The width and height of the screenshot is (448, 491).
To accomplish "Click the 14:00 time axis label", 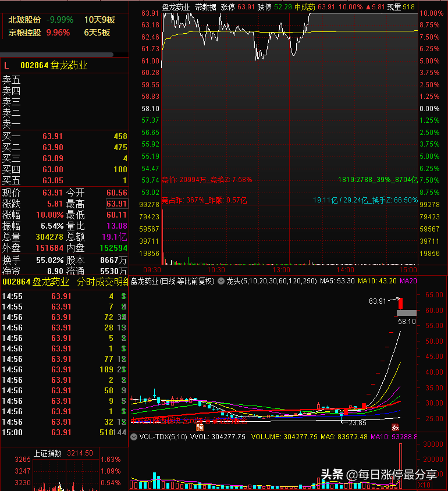I will click(345, 270).
